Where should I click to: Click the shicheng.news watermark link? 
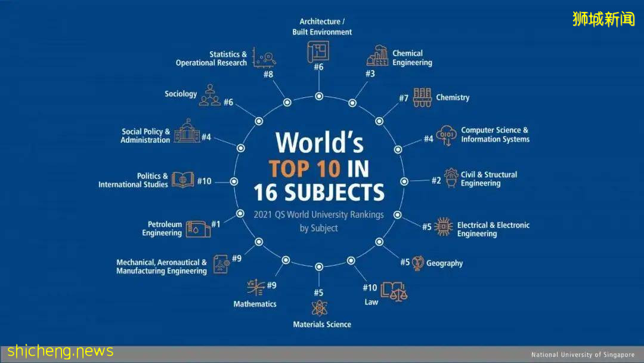60,350
